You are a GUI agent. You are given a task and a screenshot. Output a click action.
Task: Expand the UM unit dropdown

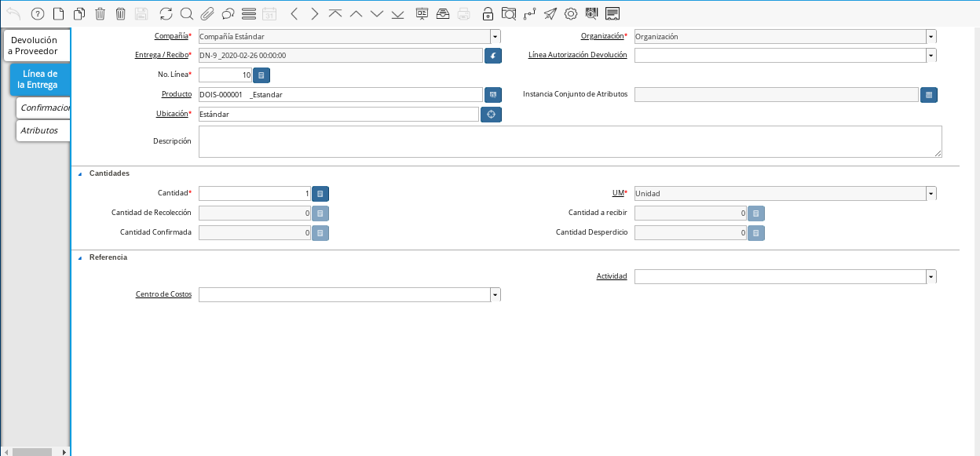[931, 193]
